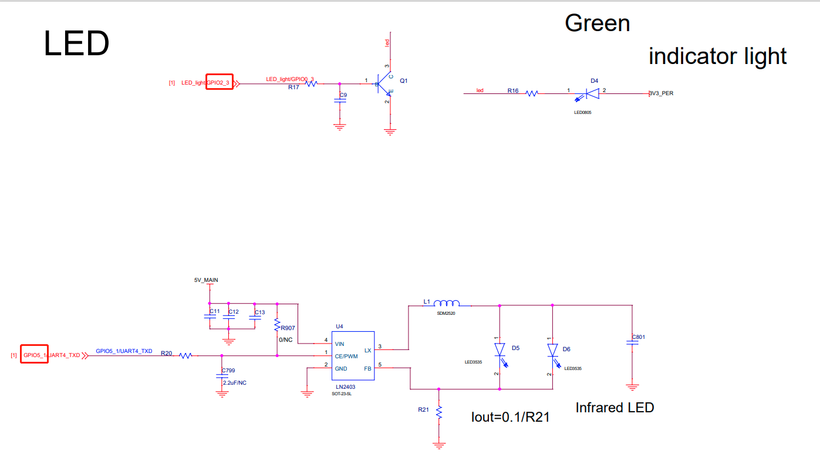The width and height of the screenshot is (820, 454).
Task: Click the ground symbol below C801
Action: pos(632,387)
